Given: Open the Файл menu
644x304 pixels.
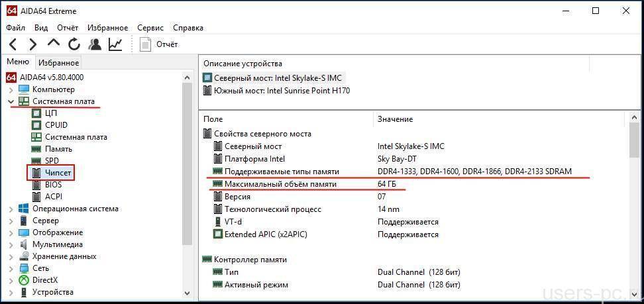Looking at the screenshot, I should click(x=16, y=28).
